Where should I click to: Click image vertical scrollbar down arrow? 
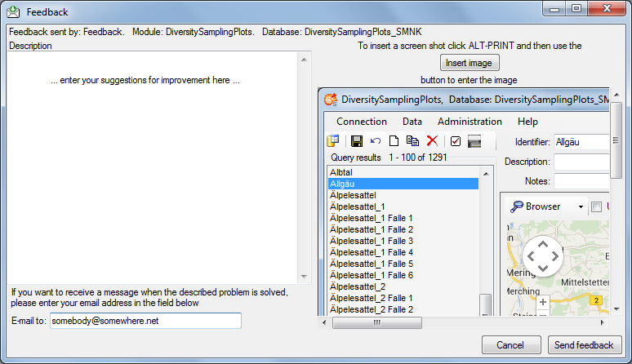(616, 309)
